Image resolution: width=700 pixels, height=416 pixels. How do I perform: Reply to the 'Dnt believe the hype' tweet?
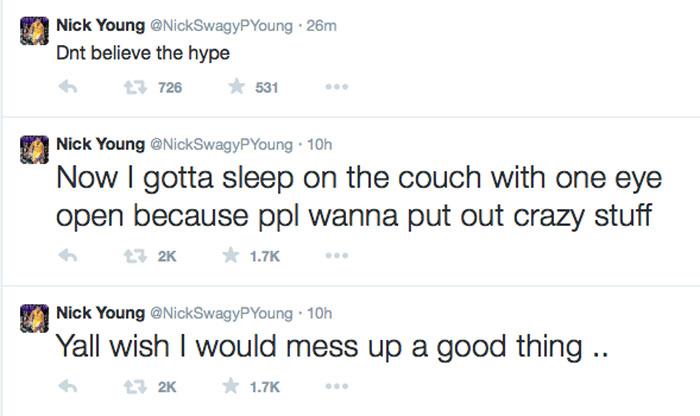click(x=68, y=87)
